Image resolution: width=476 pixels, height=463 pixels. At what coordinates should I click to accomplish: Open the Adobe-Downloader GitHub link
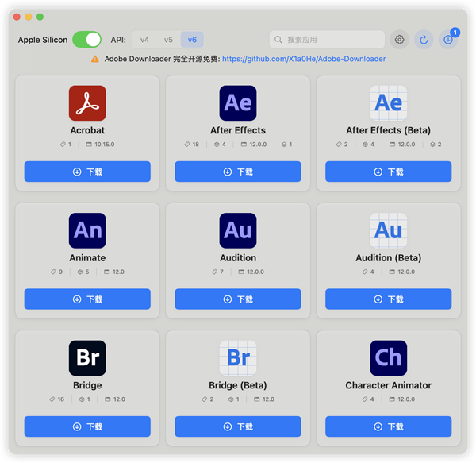point(304,59)
